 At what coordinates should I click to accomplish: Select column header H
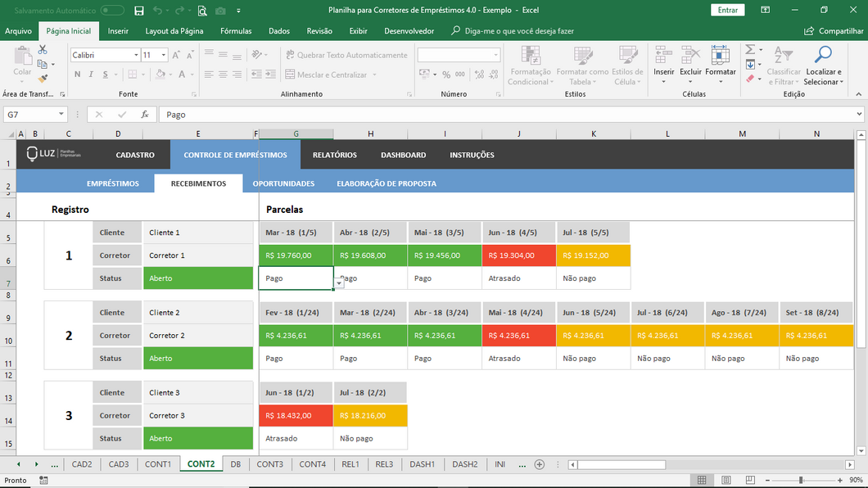(x=370, y=134)
